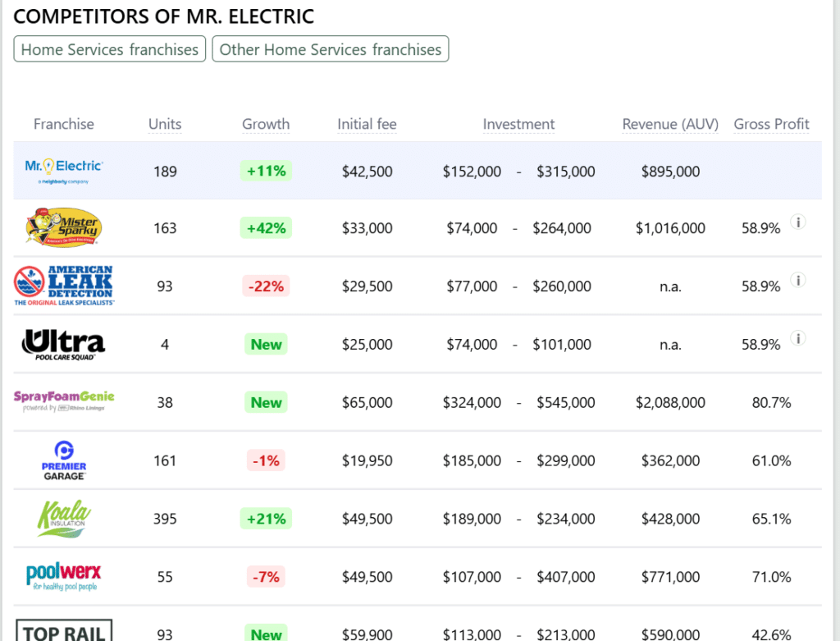Sort by the Revenue (AUV) column header
This screenshot has width=840, height=641.
[670, 124]
